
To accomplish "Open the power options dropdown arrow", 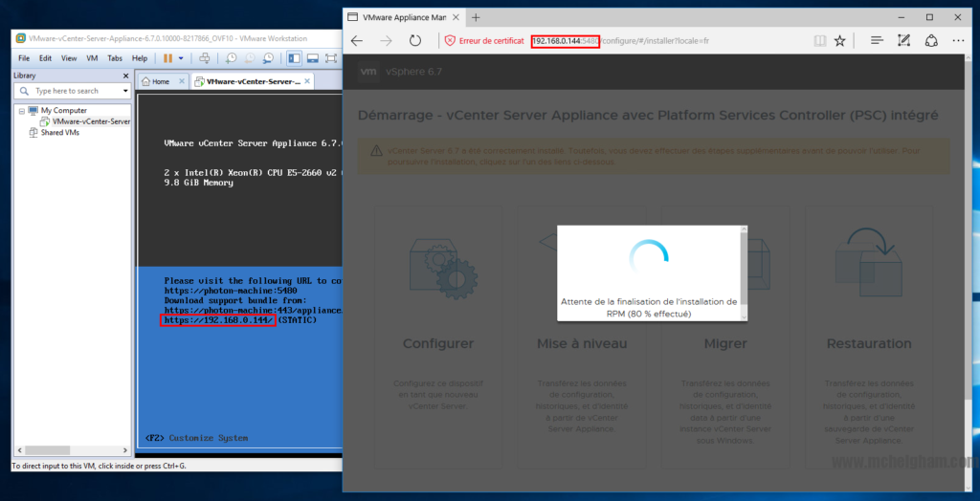I will [x=181, y=58].
